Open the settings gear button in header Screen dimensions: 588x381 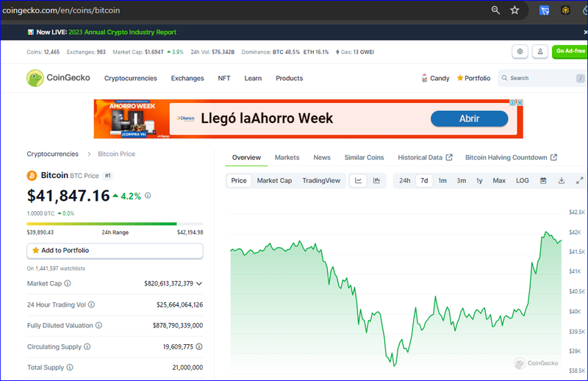tap(520, 51)
